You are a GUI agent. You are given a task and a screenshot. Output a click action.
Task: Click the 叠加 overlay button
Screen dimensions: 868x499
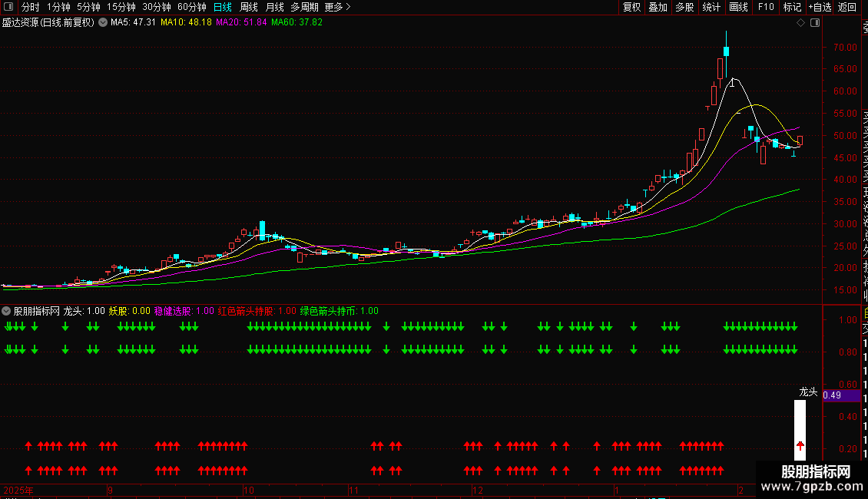658,7
